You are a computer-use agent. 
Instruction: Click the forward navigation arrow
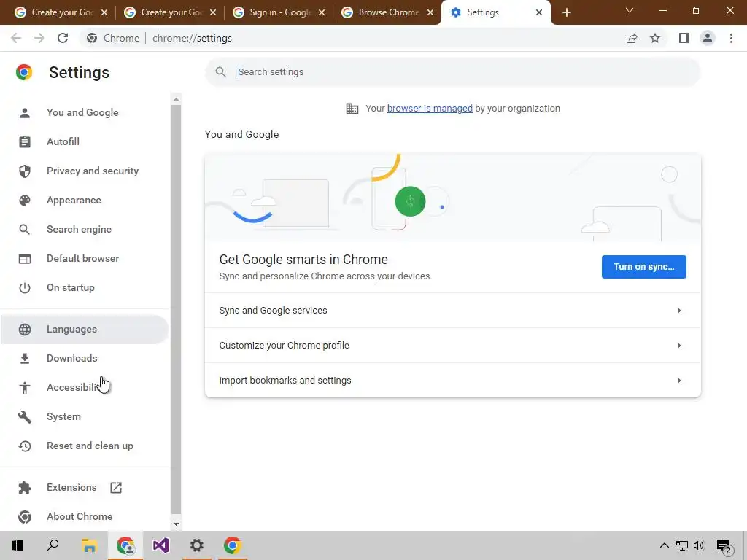click(x=39, y=38)
